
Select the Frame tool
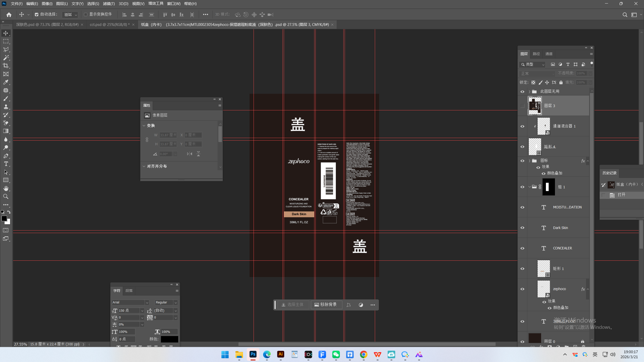click(6, 74)
